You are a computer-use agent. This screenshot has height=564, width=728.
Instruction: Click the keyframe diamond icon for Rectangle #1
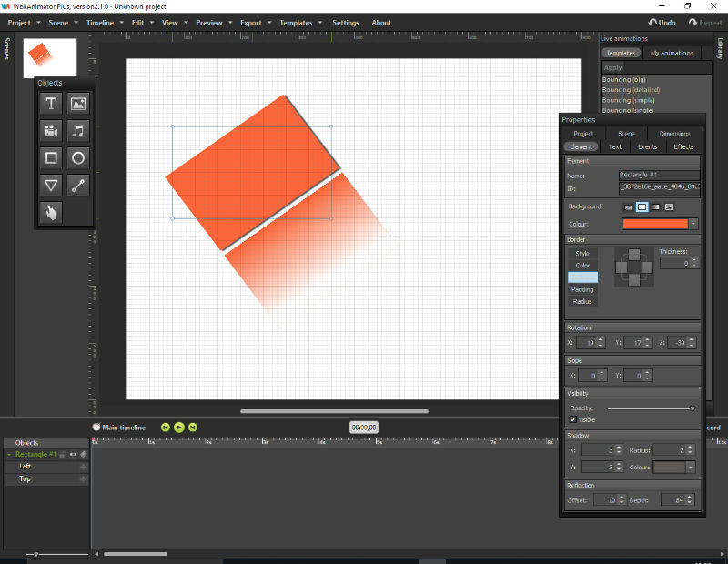tap(84, 455)
